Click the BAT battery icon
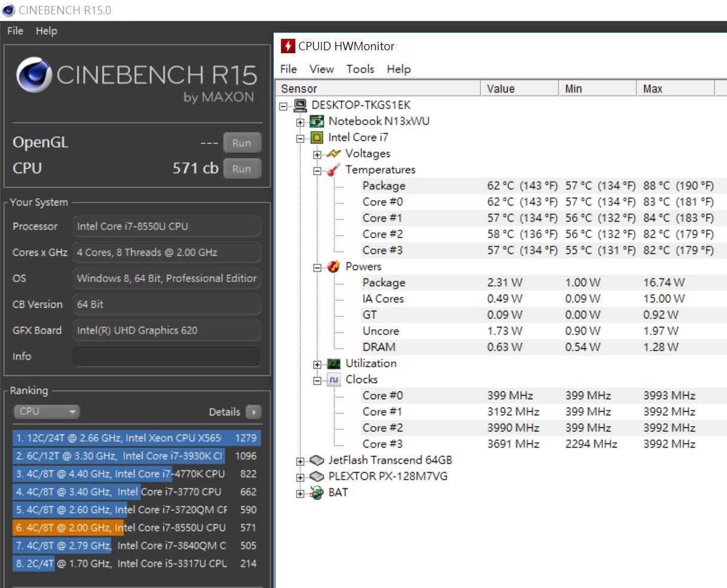 click(x=317, y=493)
